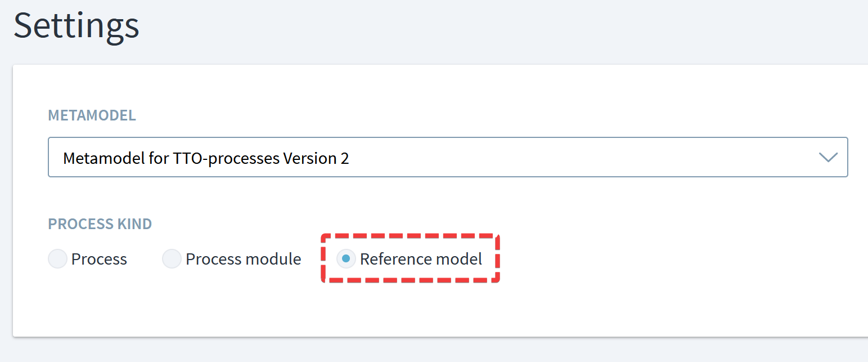Select the Process radio button
Screen dimensions: 868x362
[58, 259]
